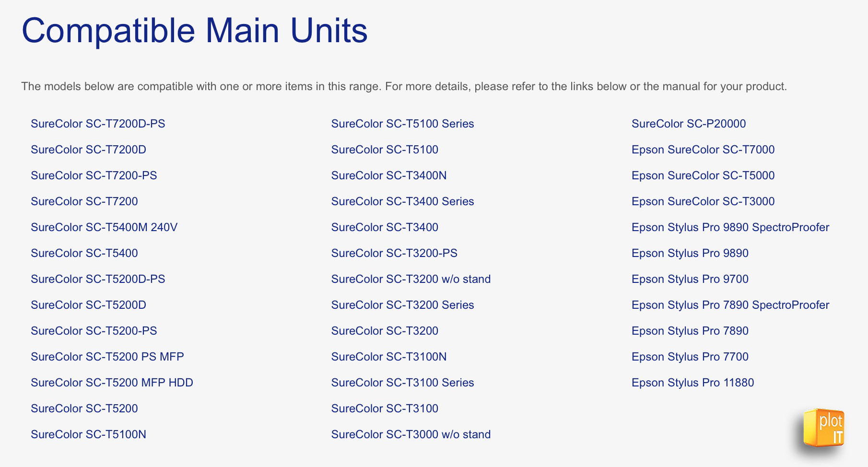
Task: Open SureColor SC-T5400M 240V link
Action: pyautogui.click(x=104, y=227)
